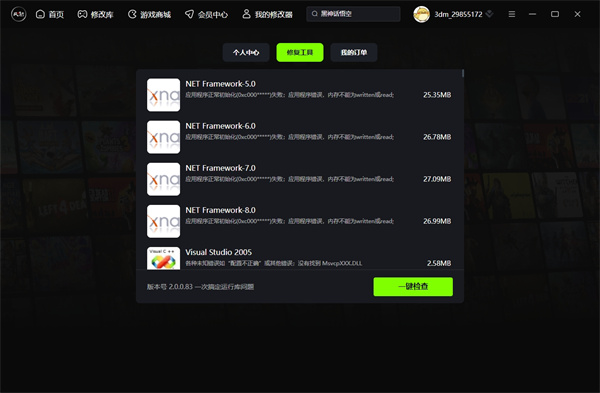Click gamepad icon beside 修改库
The height and width of the screenshot is (393, 600).
[x=82, y=14]
